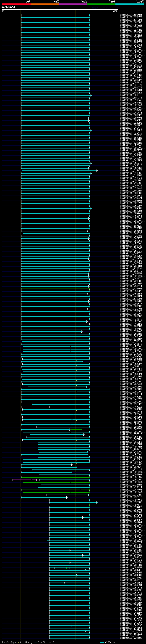The height and width of the screenshot is (644, 146).
Task: Click the alignment bar for UniRef100_B9DHA6
Action: [56, 15]
